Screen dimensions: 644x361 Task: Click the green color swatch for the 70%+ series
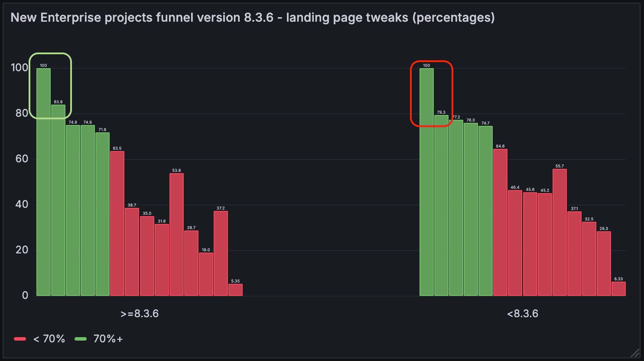pos(81,339)
